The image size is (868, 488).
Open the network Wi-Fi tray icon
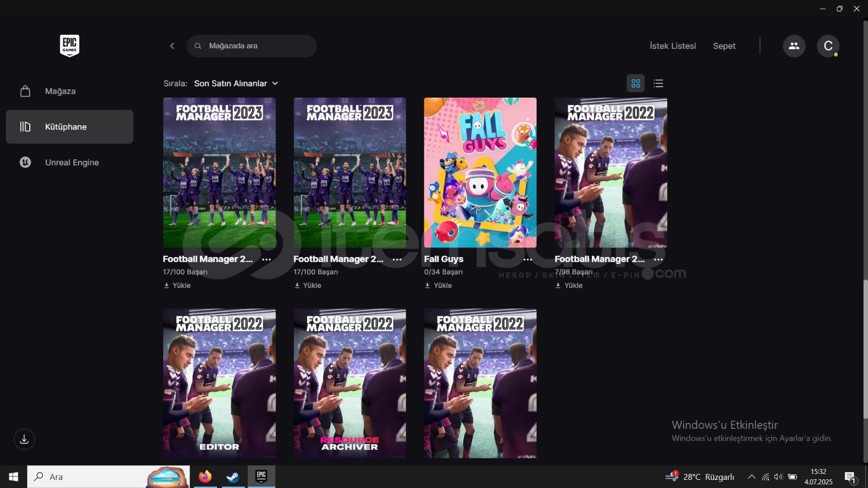point(765,477)
